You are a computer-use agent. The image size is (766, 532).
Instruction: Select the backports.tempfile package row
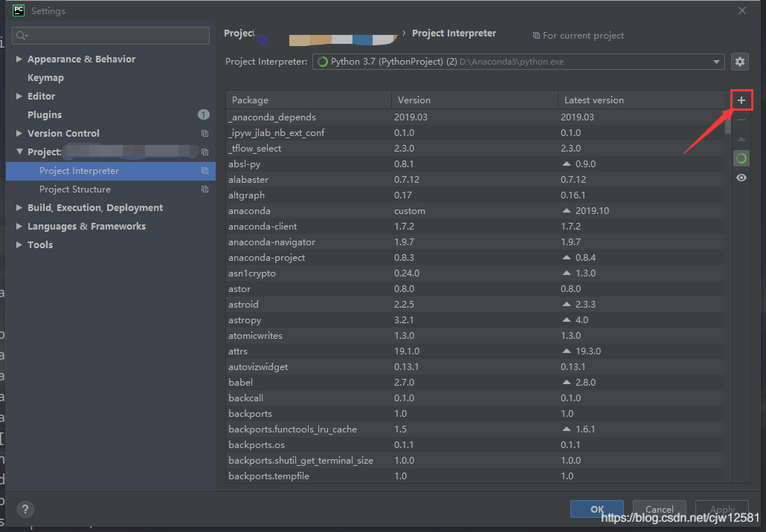pyautogui.click(x=474, y=476)
